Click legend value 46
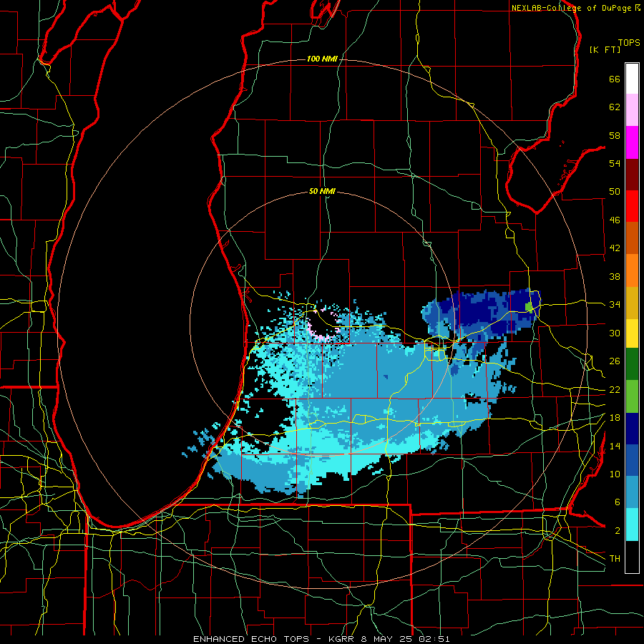Image resolution: width=644 pixels, height=644 pixels. point(615,220)
